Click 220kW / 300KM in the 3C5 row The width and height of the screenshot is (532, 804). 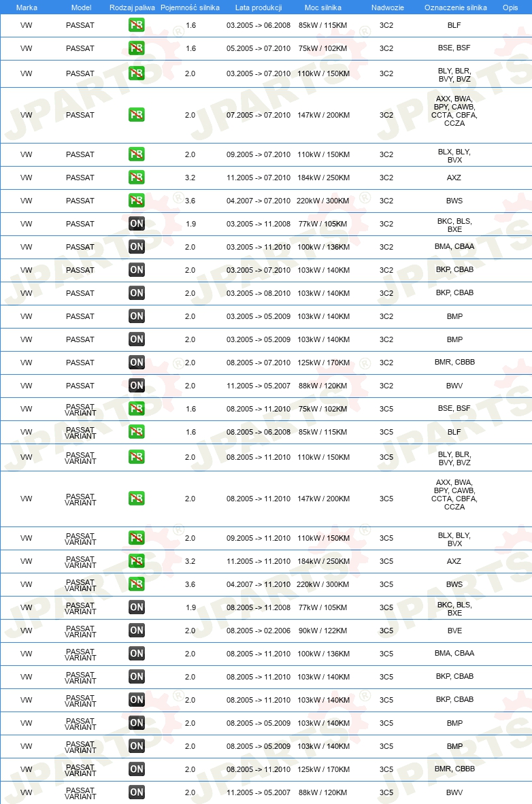tap(322, 584)
